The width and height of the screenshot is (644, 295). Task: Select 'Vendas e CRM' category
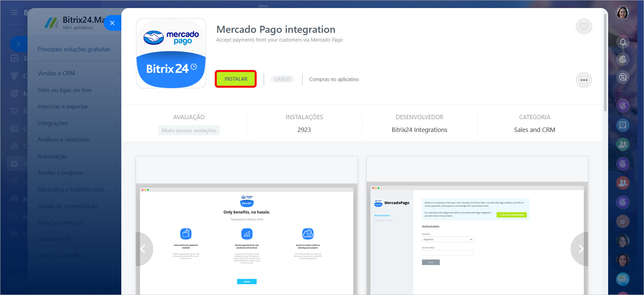click(x=56, y=73)
